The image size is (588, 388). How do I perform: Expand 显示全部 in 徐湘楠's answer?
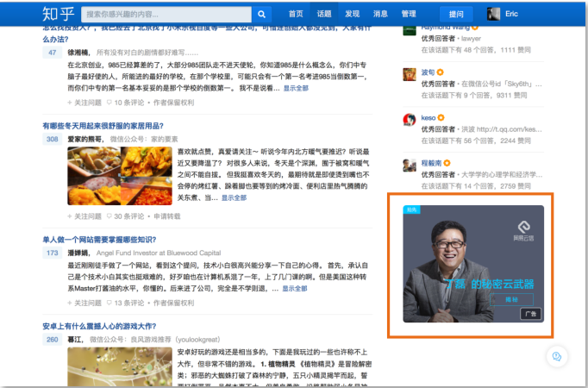[296, 88]
